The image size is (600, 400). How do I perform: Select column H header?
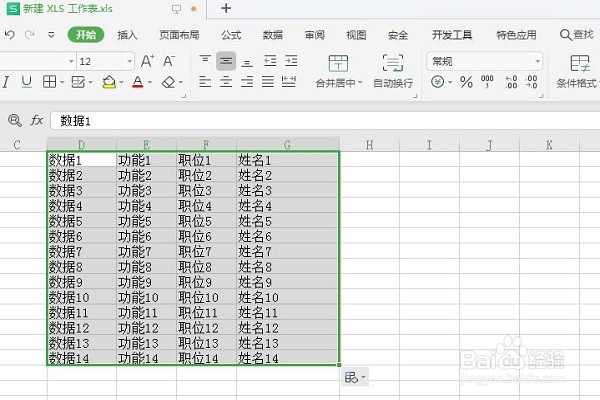tap(369, 145)
